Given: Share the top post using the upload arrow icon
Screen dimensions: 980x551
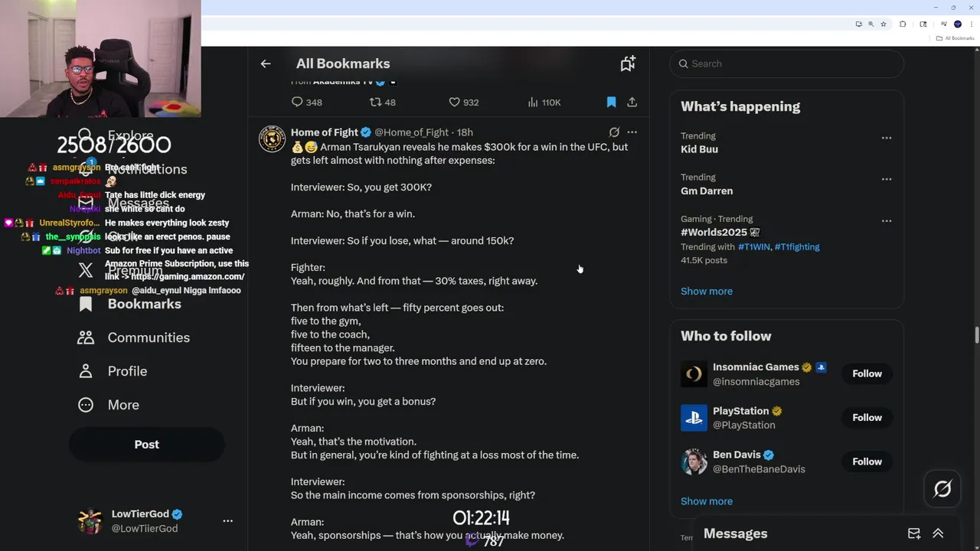Looking at the screenshot, I should tap(632, 102).
